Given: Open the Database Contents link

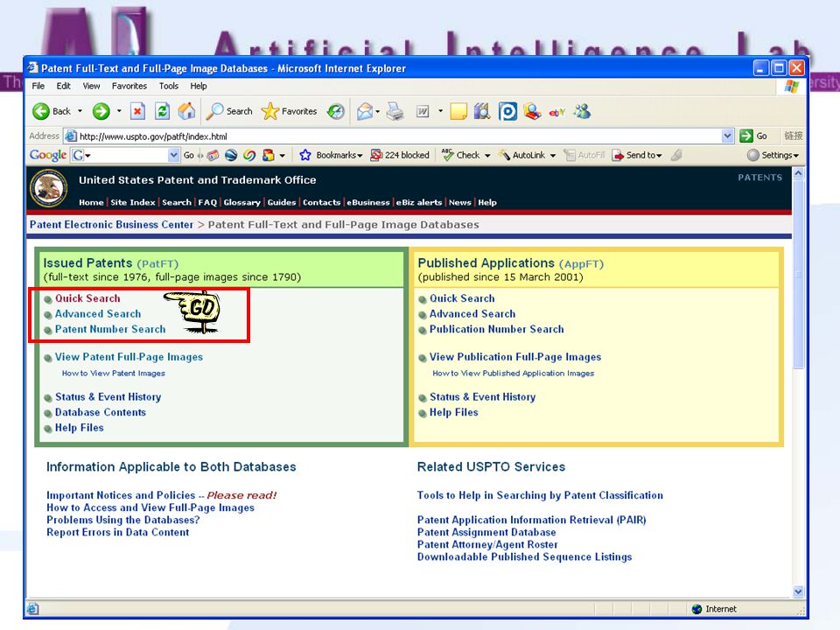Looking at the screenshot, I should point(100,412).
